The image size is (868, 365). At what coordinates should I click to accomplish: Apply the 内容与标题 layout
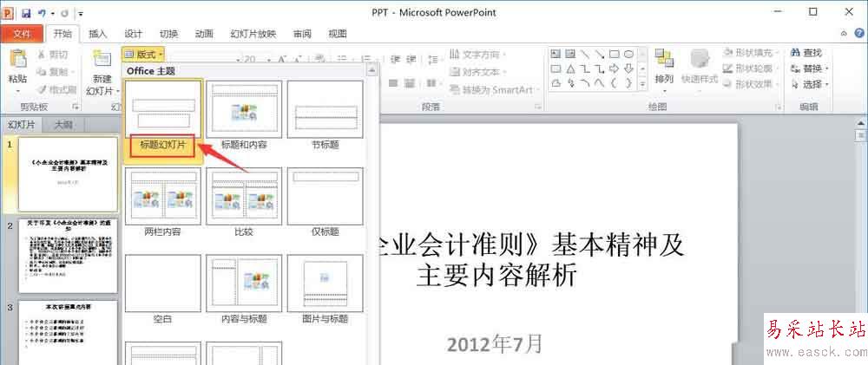244,284
